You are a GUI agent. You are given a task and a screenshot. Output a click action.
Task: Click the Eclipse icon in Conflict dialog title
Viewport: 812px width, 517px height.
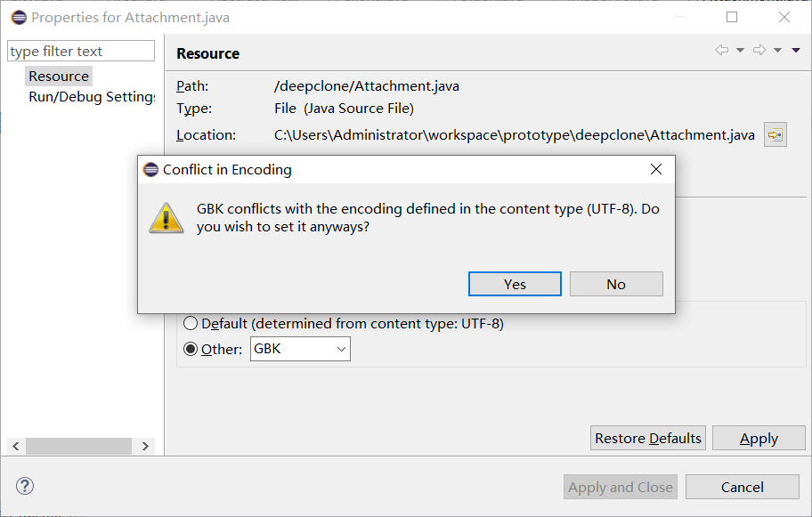click(150, 169)
